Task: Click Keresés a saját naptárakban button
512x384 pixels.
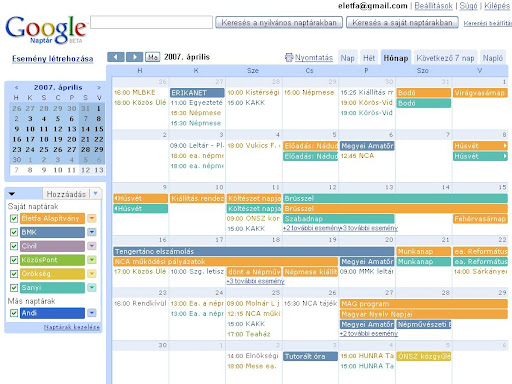Action: 402,23
